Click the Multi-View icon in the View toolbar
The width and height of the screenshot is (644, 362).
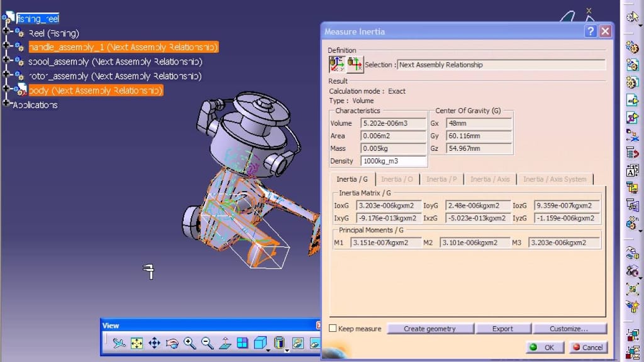click(x=243, y=343)
